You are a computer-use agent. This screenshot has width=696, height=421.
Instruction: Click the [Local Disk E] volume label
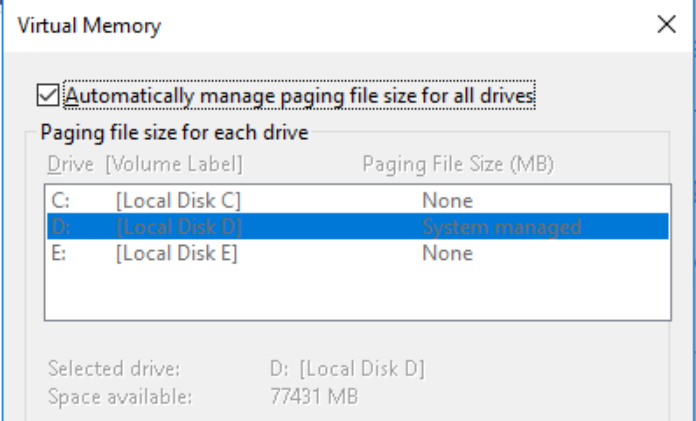point(176,253)
